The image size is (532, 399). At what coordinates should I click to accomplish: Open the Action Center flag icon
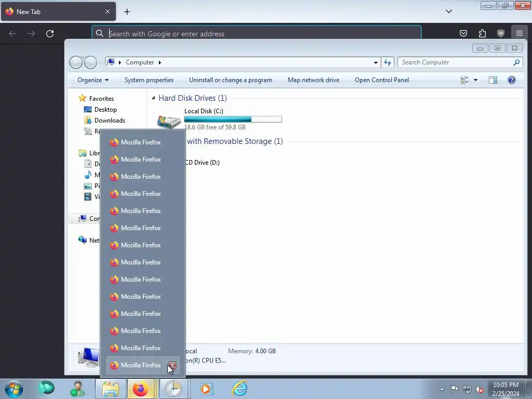click(454, 389)
